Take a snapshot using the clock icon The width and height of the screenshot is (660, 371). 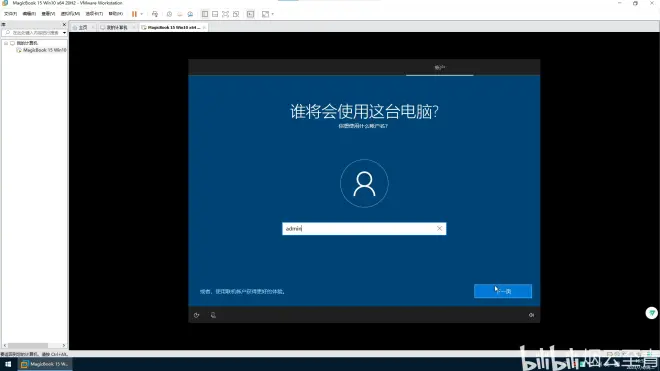[169, 14]
